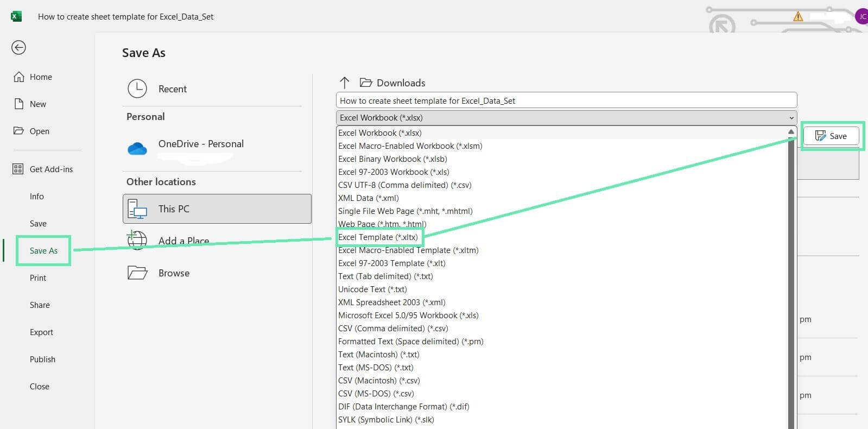Image resolution: width=868 pixels, height=429 pixels.
Task: Open the Publish page
Action: point(42,359)
